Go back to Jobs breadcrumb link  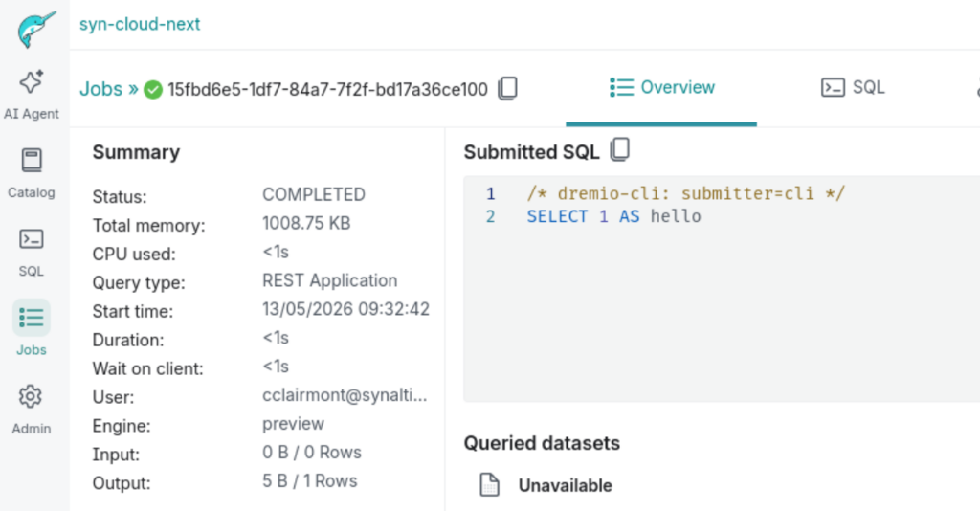100,89
